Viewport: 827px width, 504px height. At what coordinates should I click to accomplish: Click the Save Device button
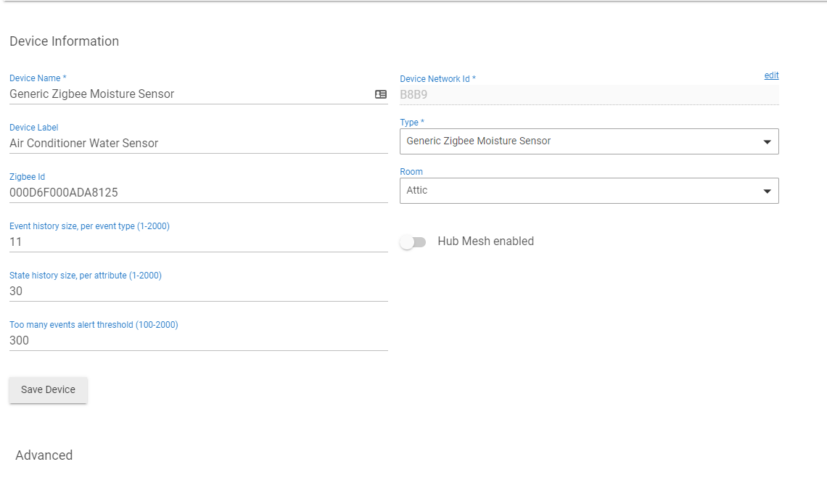pyautogui.click(x=48, y=390)
